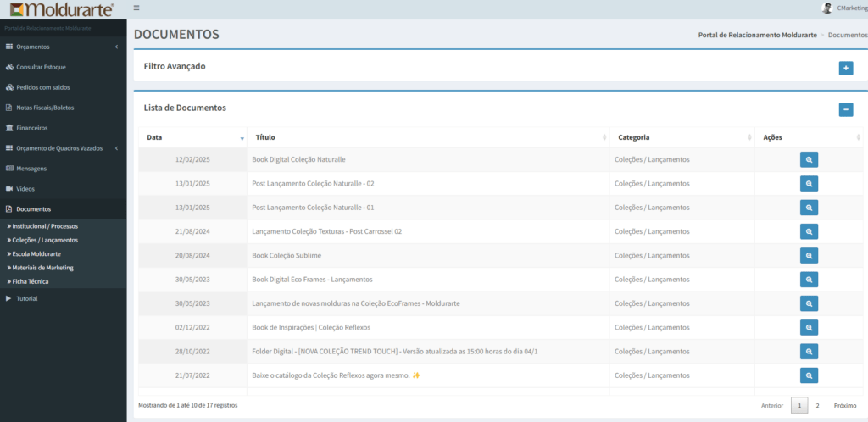This screenshot has width=868, height=422.
Task: View Lançamento Coleção Texturas Post Carrossel 02
Action: [x=809, y=231]
